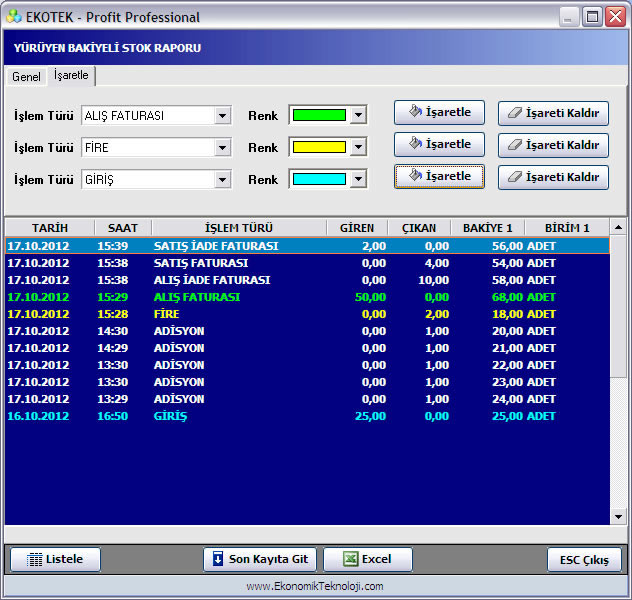Click the BİRİM 1 column header
The width and height of the screenshot is (632, 600).
click(567, 228)
